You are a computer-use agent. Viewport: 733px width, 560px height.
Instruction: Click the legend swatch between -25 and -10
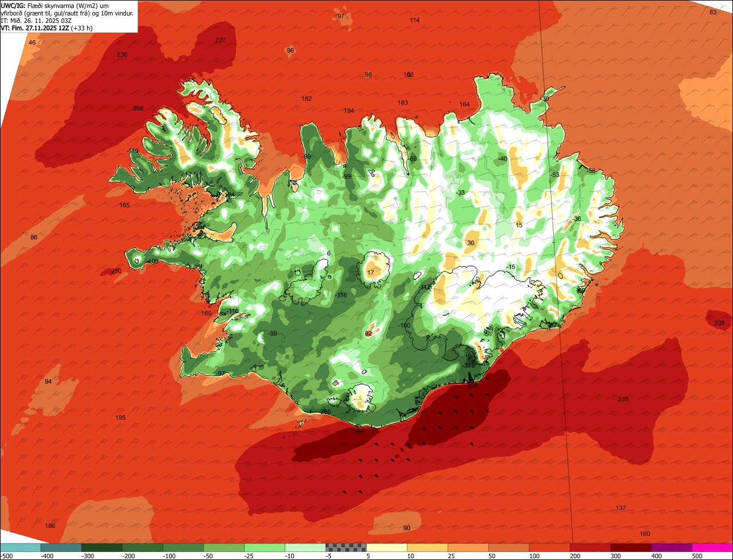(264, 547)
